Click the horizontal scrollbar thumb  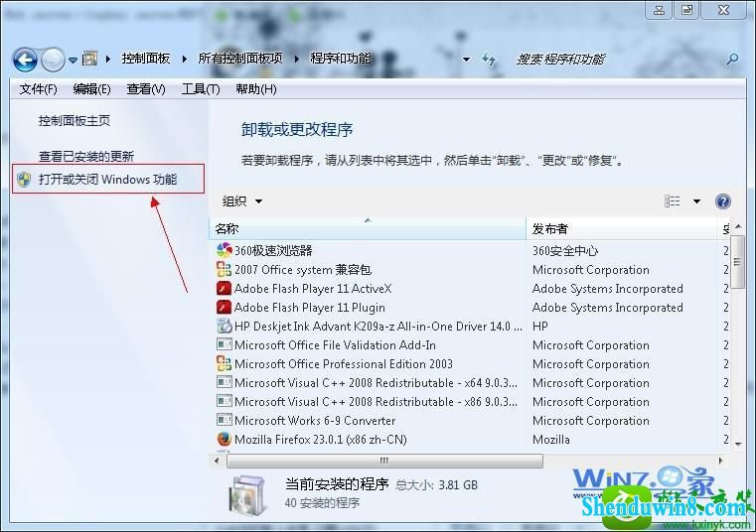tap(384, 461)
